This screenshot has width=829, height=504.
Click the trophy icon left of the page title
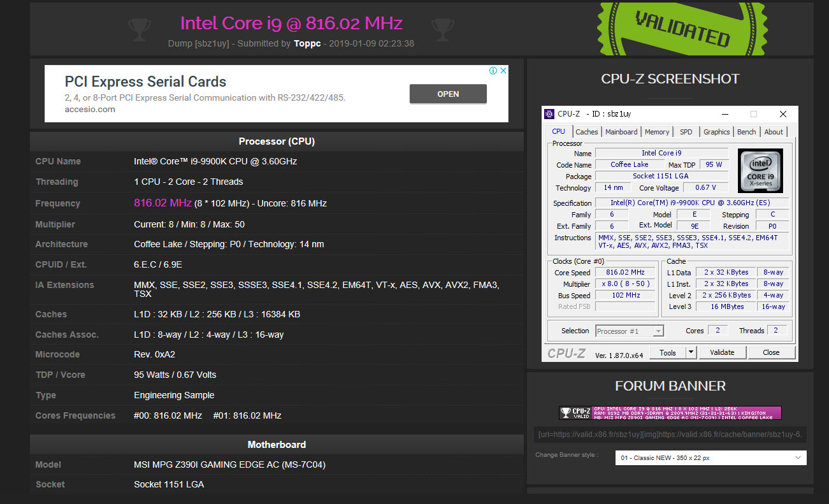[x=140, y=28]
